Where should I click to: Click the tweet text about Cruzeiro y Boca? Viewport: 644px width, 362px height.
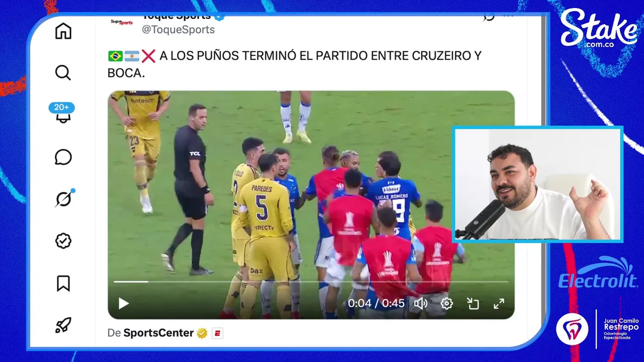coord(294,64)
